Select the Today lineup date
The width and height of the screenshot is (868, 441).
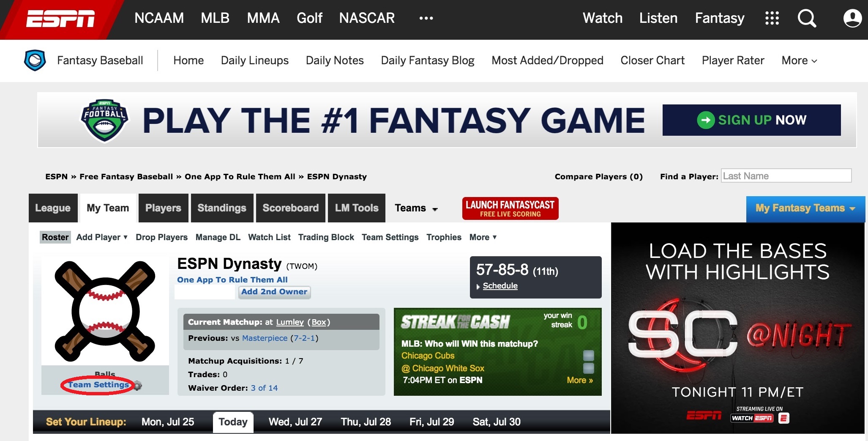(x=233, y=422)
